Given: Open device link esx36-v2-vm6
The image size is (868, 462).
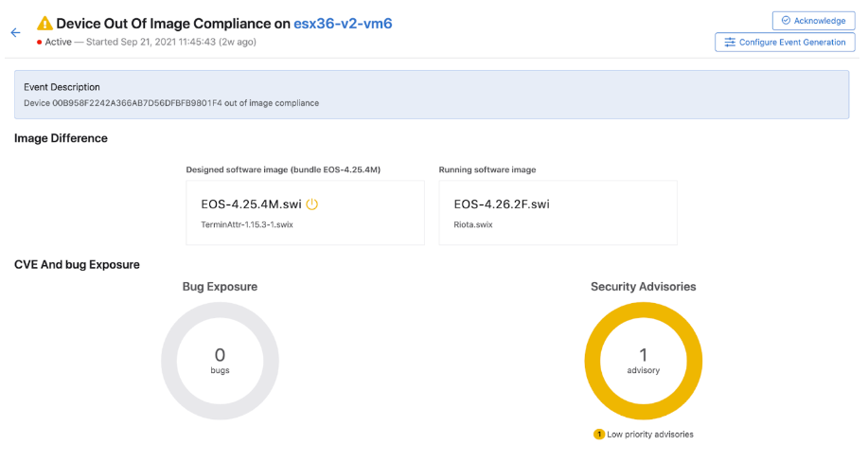Looking at the screenshot, I should tap(343, 24).
